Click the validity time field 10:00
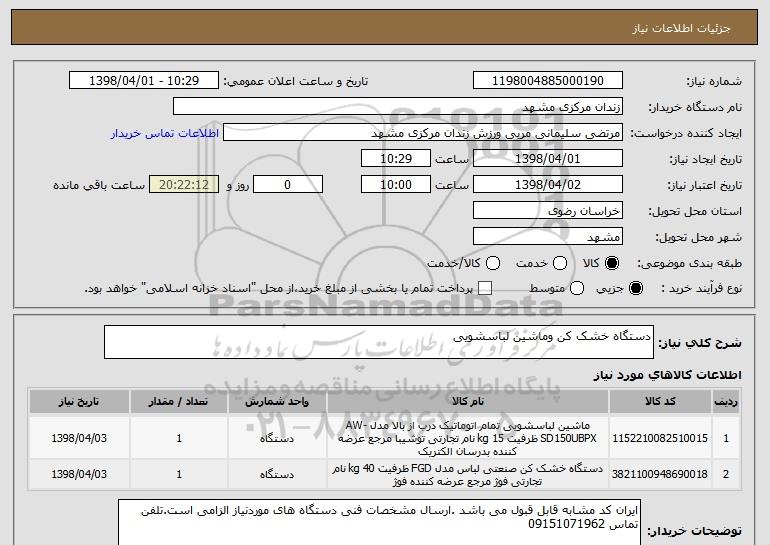 [x=396, y=185]
